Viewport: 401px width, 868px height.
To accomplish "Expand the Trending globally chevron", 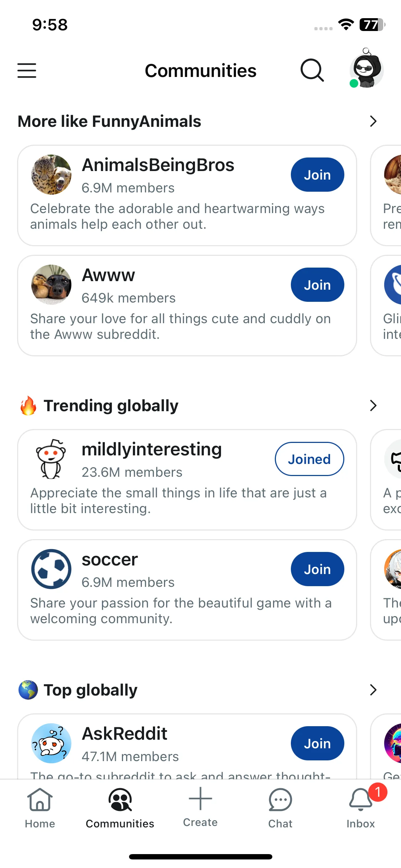I will 373,405.
